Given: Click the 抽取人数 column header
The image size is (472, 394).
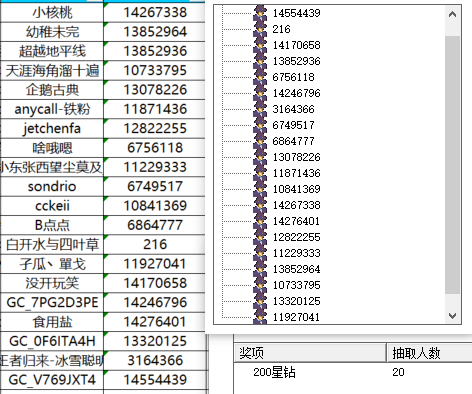Looking at the screenshot, I should click(x=429, y=353).
